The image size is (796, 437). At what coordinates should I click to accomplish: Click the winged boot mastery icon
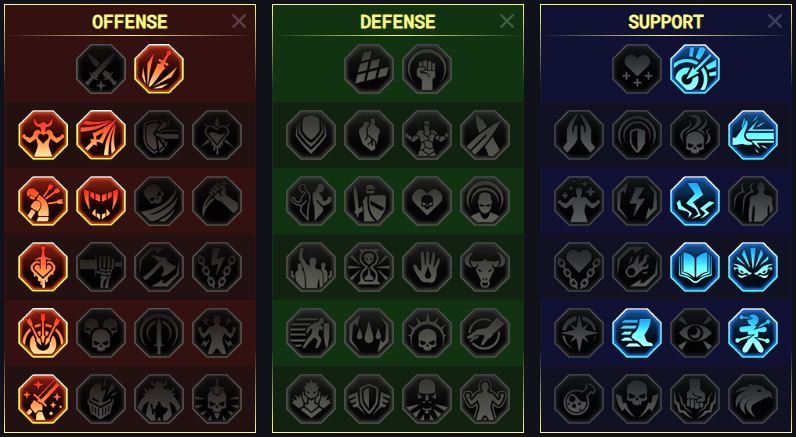(637, 332)
